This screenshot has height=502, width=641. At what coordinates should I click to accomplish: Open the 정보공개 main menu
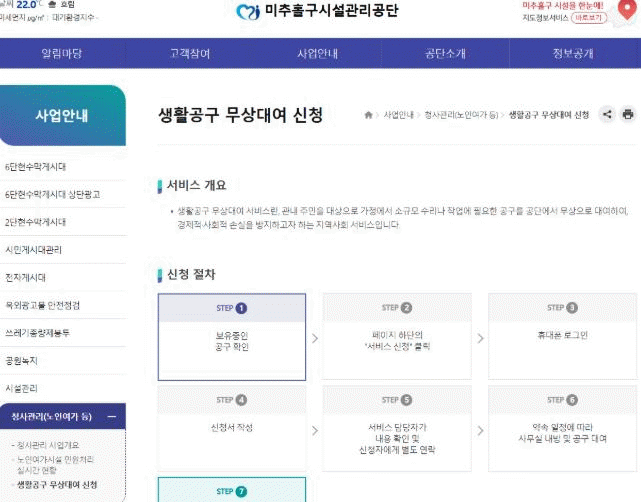573,53
